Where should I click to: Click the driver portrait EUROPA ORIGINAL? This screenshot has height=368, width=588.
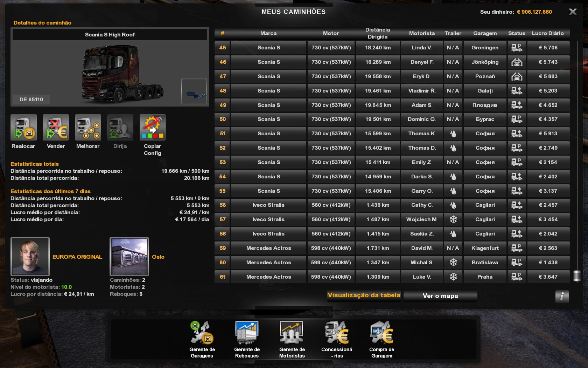(30, 257)
